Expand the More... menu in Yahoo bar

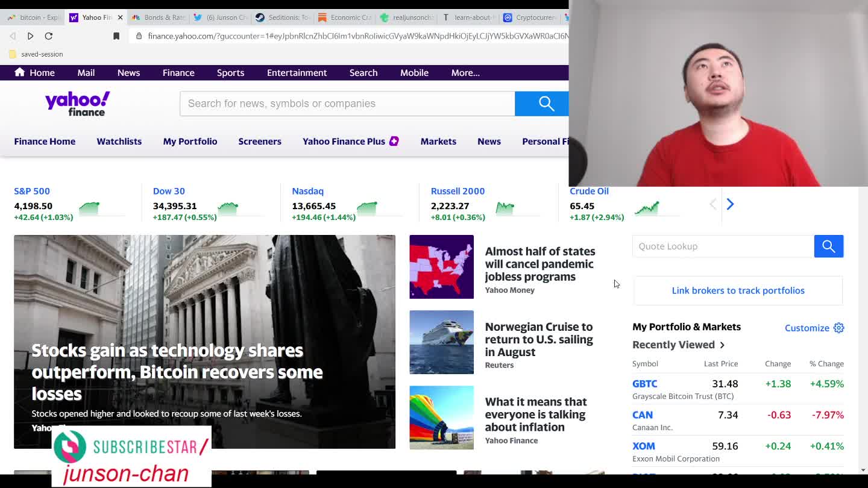(465, 73)
